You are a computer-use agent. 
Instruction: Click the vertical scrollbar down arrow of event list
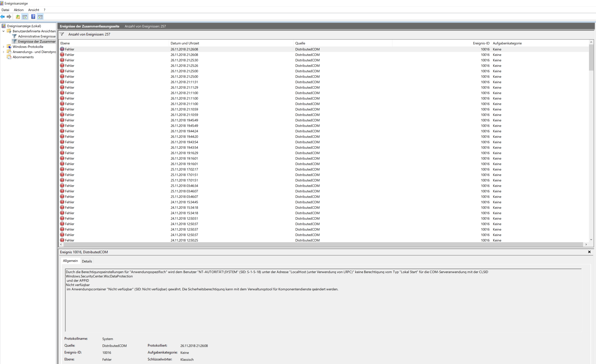pos(591,240)
